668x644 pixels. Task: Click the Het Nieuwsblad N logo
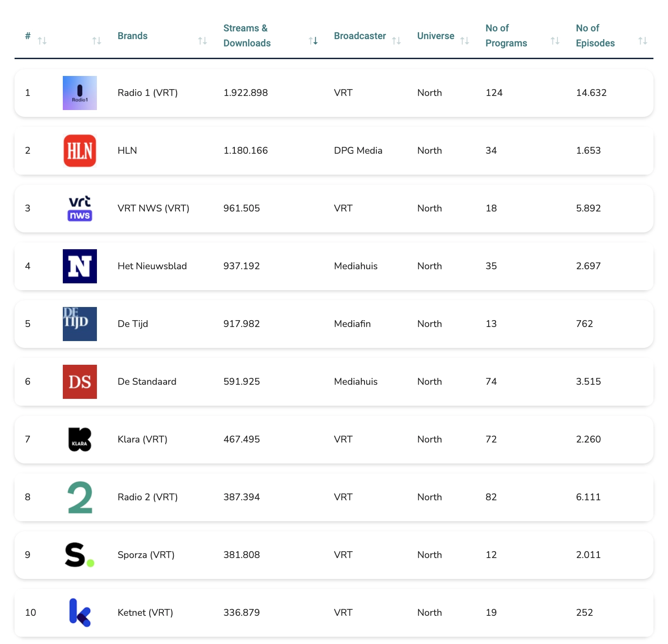80,266
